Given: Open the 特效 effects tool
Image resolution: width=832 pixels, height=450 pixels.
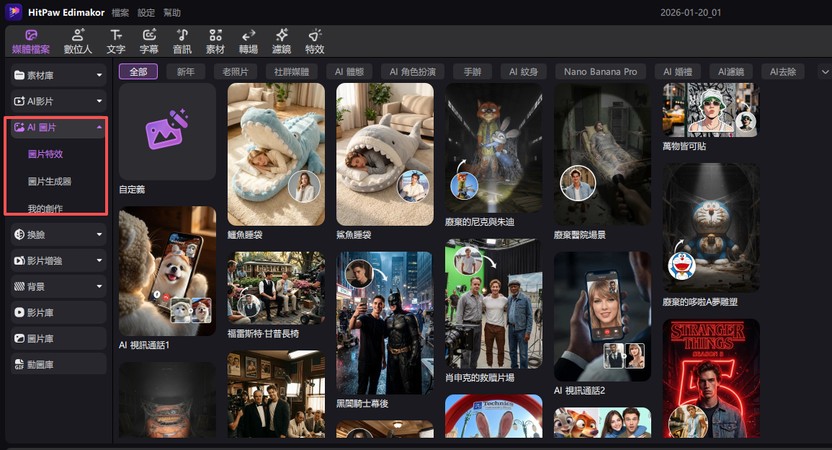Looking at the screenshot, I should [315, 41].
